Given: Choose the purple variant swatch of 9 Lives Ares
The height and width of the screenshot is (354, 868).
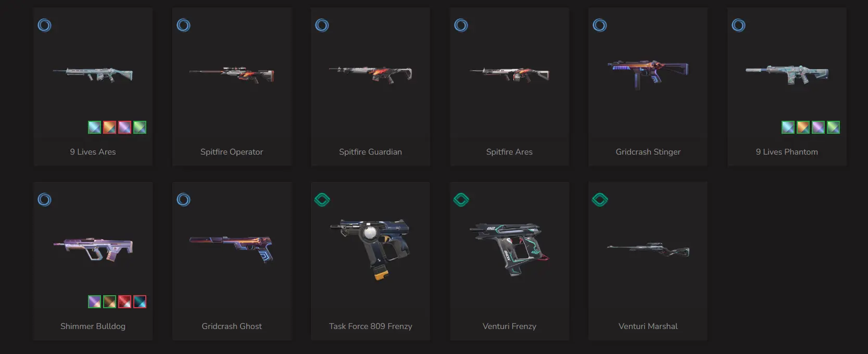Looking at the screenshot, I should (124, 127).
